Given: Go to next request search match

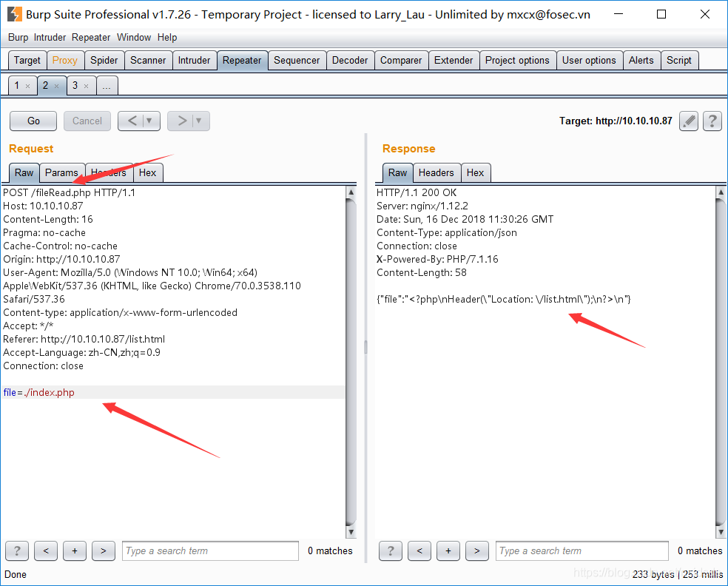Looking at the screenshot, I should pyautogui.click(x=104, y=550).
